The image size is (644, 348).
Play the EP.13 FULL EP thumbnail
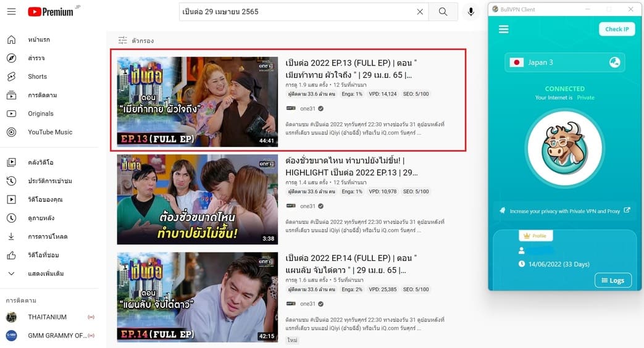197,101
